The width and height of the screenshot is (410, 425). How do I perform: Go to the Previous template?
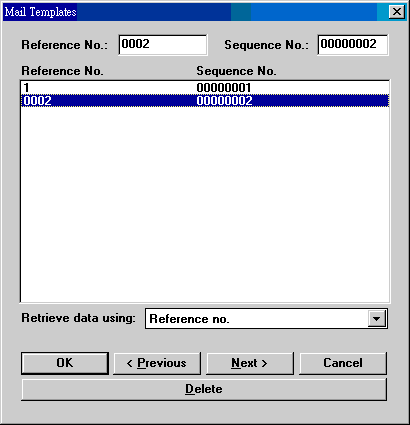(x=157, y=363)
